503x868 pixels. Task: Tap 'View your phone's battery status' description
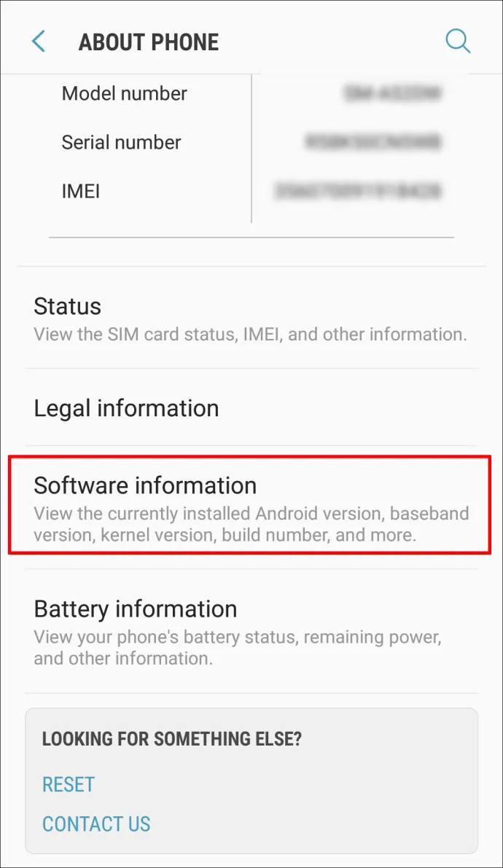tap(238, 648)
